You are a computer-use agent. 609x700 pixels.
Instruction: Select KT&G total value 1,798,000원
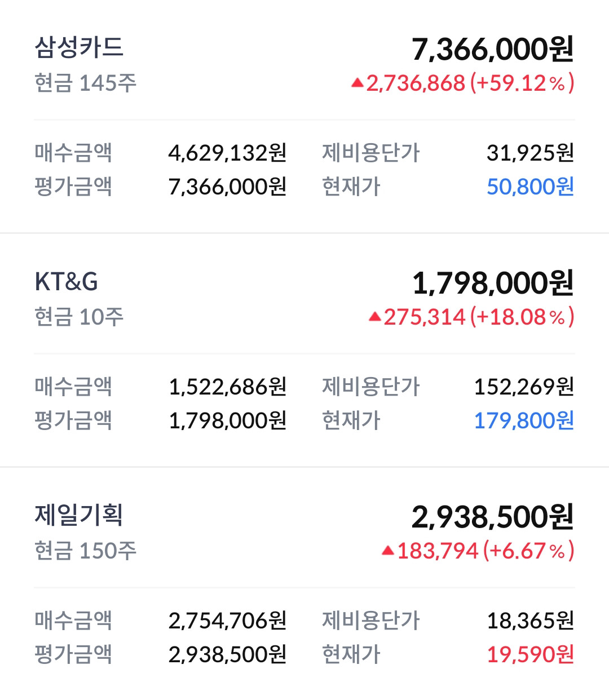pyautogui.click(x=493, y=283)
